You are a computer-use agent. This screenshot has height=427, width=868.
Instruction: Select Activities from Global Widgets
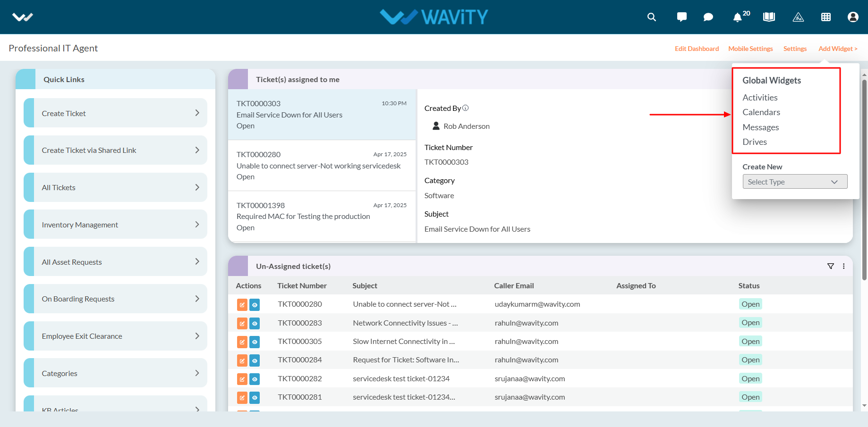tap(760, 97)
